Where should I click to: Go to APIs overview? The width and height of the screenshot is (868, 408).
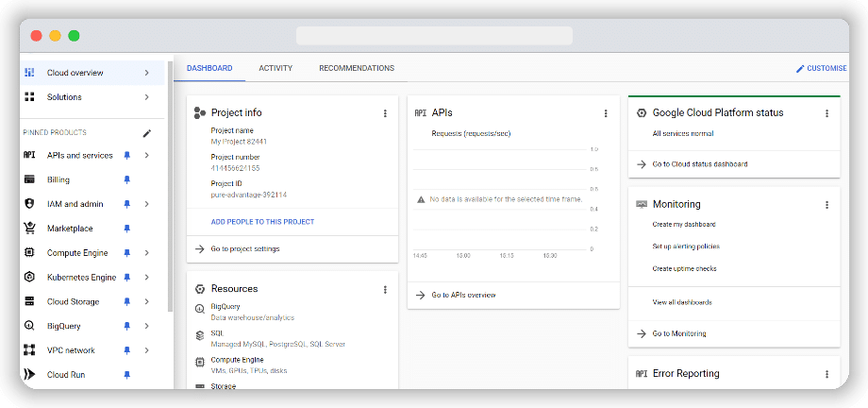[x=463, y=295]
